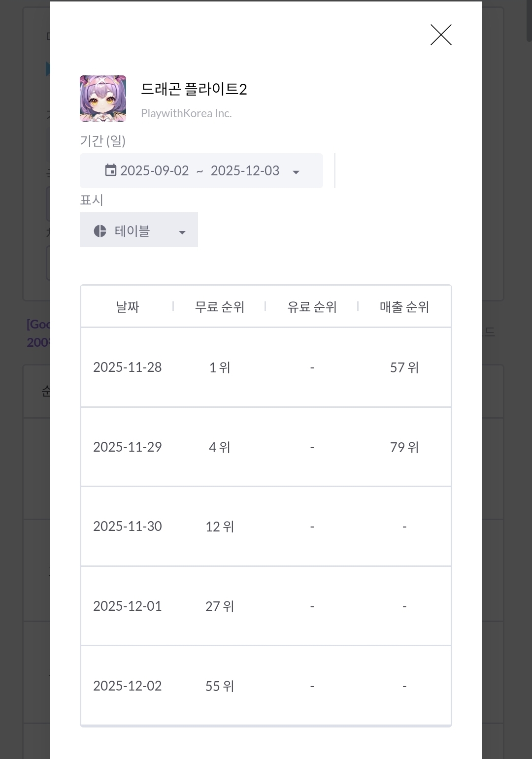The height and width of the screenshot is (759, 532).
Task: Click the calendar icon in date range
Action: pos(111,170)
